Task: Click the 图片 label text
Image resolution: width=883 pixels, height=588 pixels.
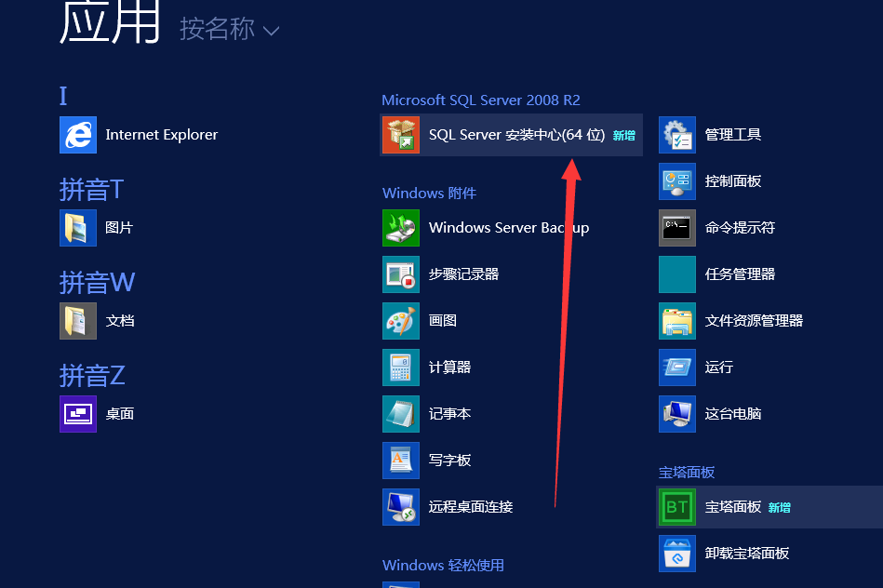Action: [x=119, y=228]
